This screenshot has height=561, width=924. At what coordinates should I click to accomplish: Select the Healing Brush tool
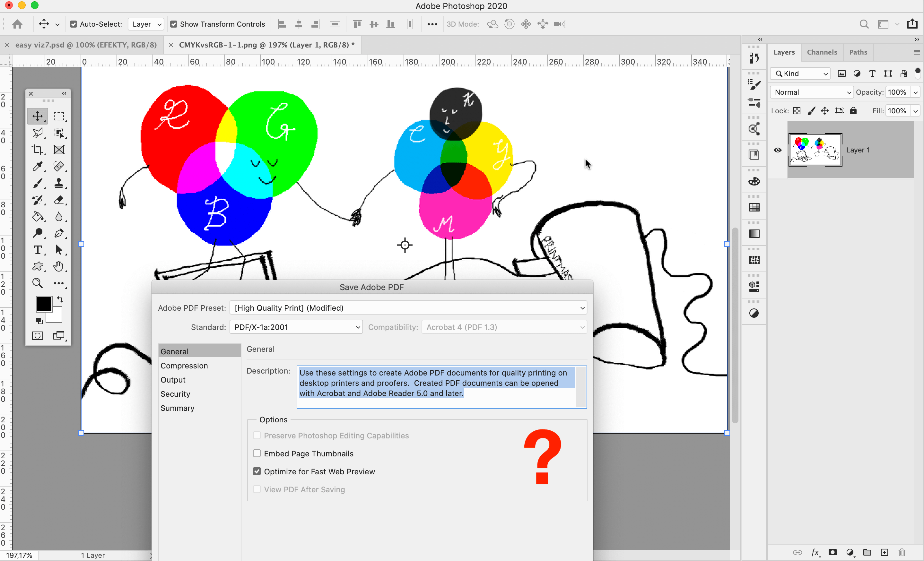pos(59,166)
